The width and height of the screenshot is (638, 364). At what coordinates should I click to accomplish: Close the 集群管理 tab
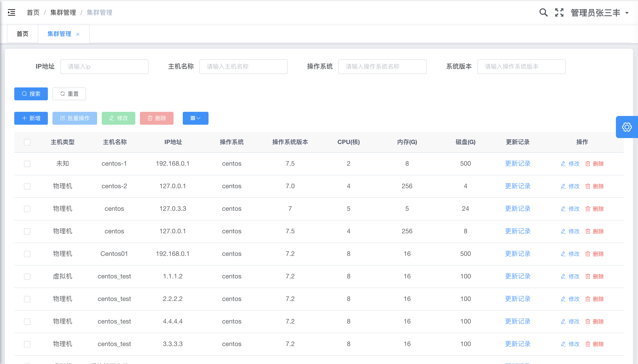point(78,34)
